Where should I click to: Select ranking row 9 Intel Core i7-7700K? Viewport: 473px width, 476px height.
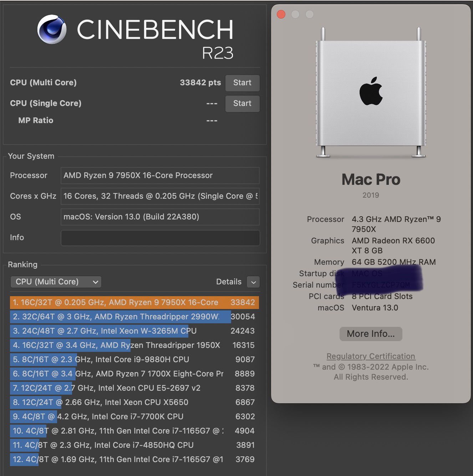[x=134, y=417]
